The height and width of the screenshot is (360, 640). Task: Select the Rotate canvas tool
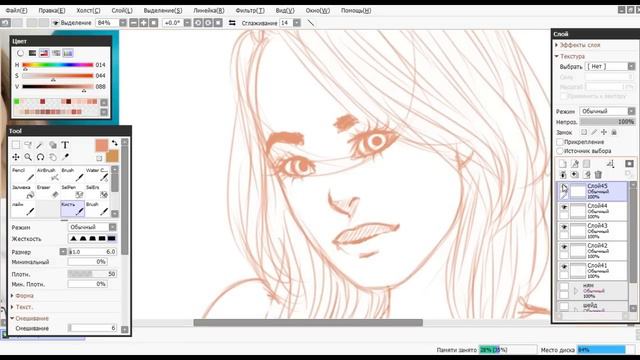point(40,157)
